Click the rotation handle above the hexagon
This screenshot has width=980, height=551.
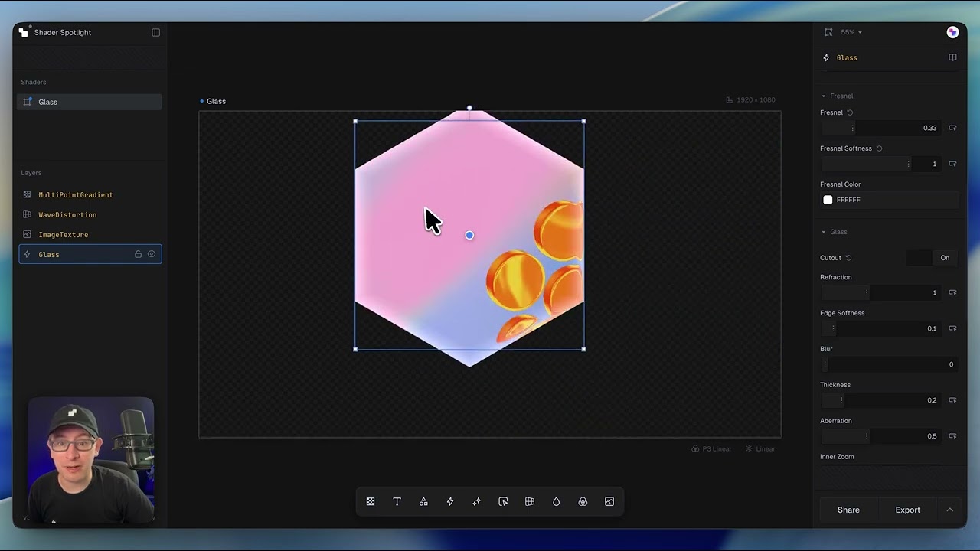click(469, 108)
